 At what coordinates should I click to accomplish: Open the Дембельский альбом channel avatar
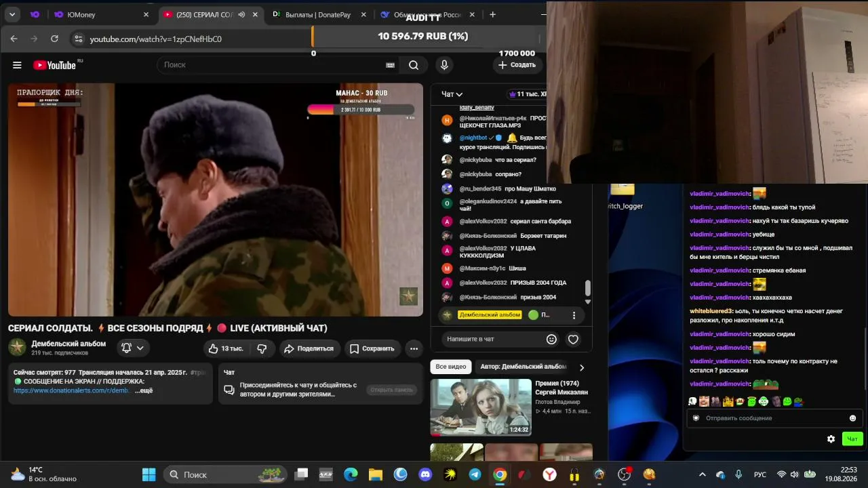(x=17, y=348)
